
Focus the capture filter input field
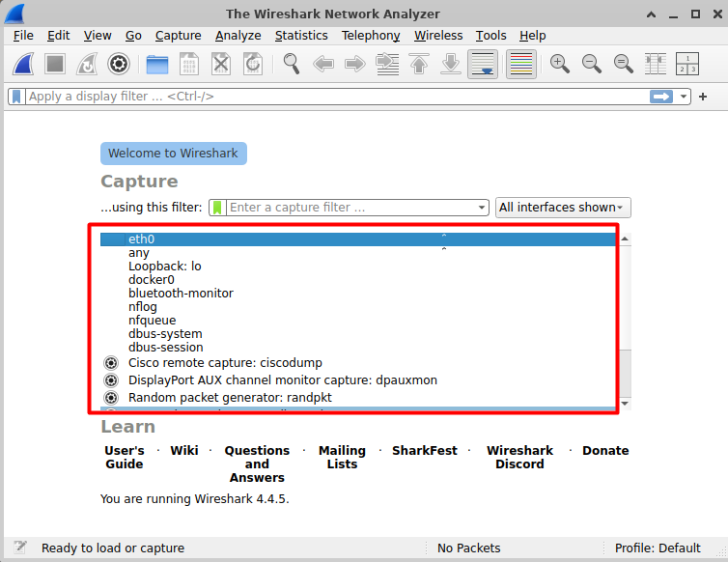(x=351, y=208)
